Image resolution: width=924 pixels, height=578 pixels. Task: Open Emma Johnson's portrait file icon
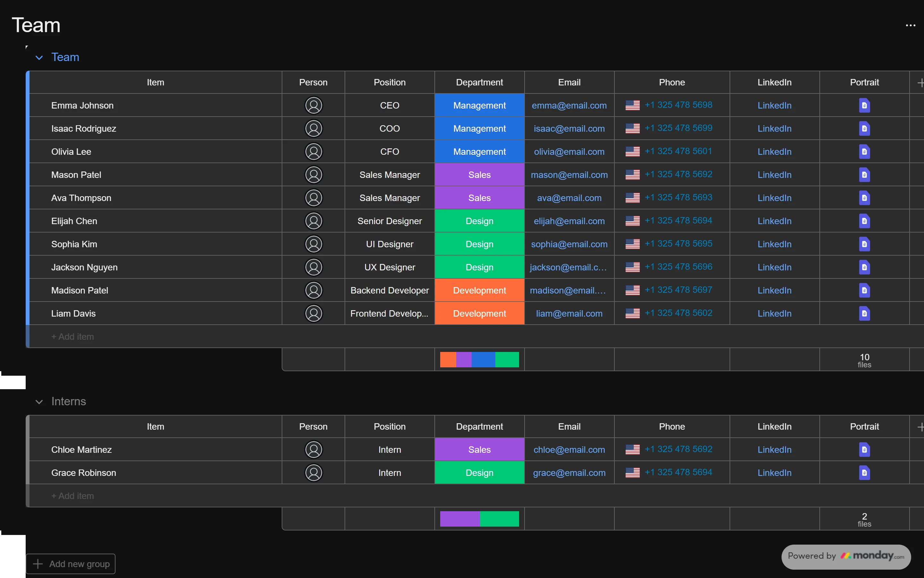click(864, 106)
